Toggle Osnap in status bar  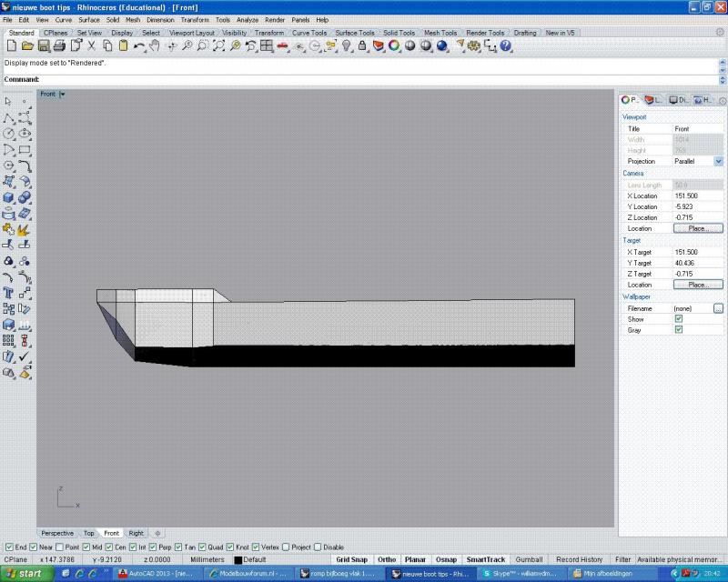pos(446,560)
